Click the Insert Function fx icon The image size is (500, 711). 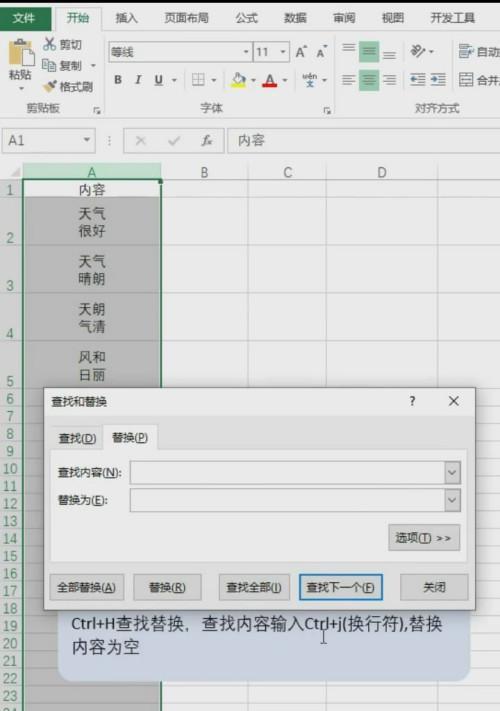click(x=207, y=141)
